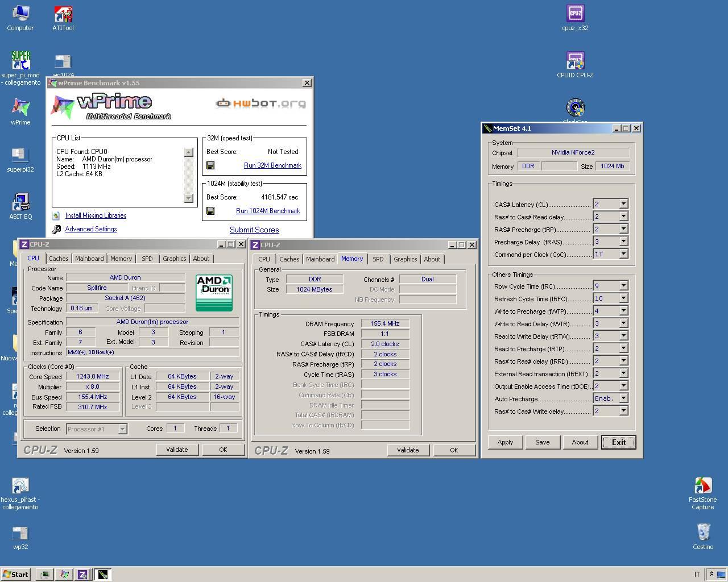Screen dimensions: 728x582
Task: Click the AMD Duron logo in CPU-Z
Action: (x=214, y=293)
